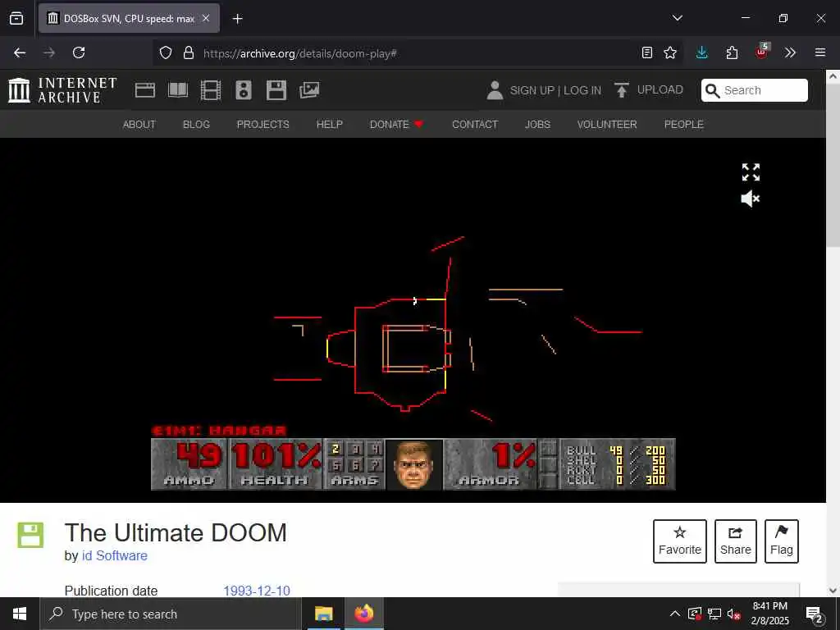Image resolution: width=840 pixels, height=630 pixels.
Task: Open File Explorer from the taskbar
Action: click(x=323, y=614)
